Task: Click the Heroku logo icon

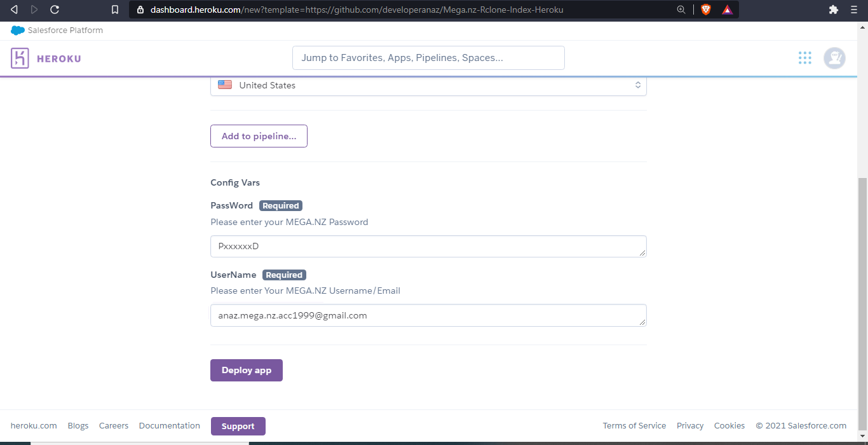Action: (x=20, y=58)
